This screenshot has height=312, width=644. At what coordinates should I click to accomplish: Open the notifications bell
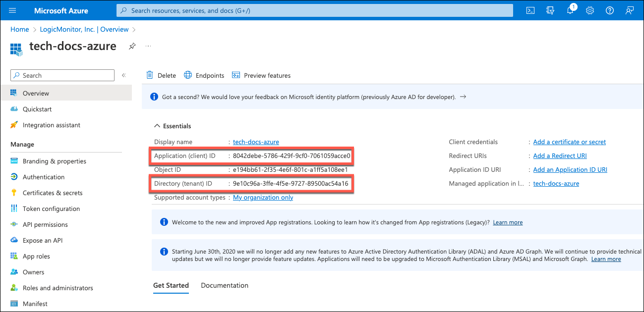coord(570,10)
